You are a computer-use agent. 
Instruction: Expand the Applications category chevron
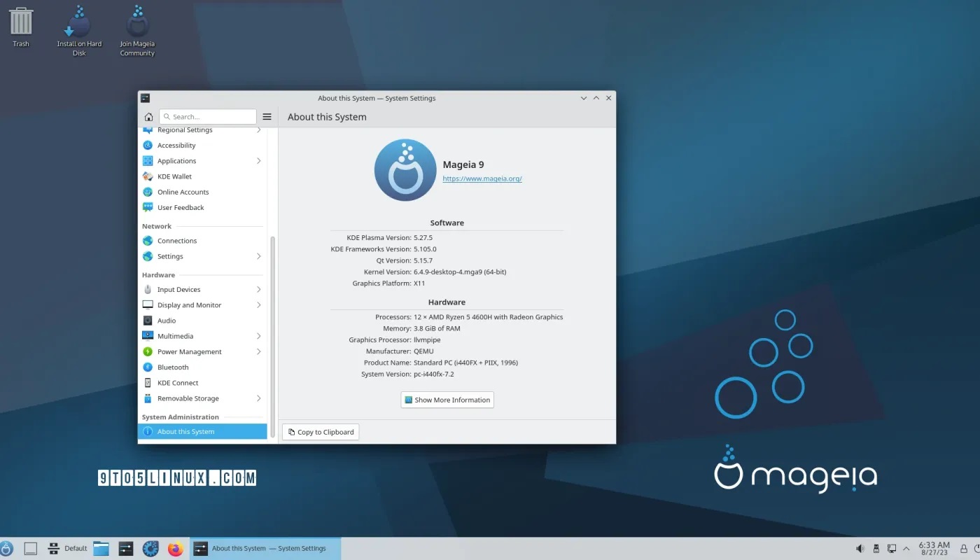click(258, 161)
